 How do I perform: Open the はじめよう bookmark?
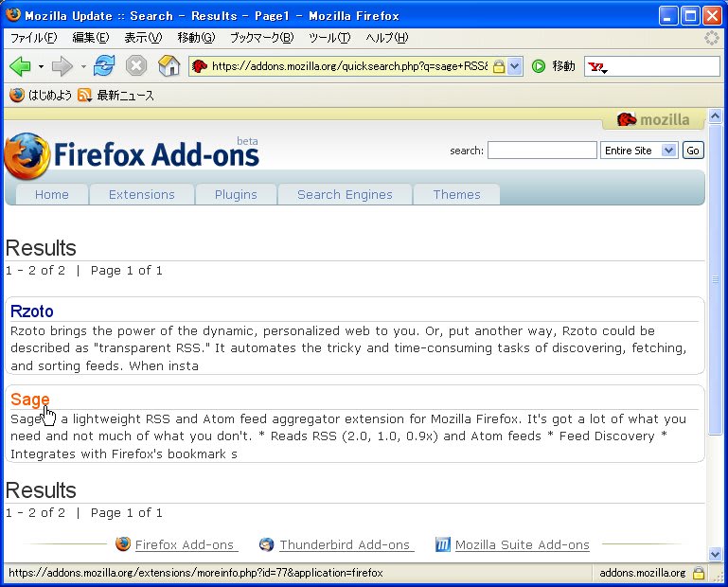click(x=49, y=96)
